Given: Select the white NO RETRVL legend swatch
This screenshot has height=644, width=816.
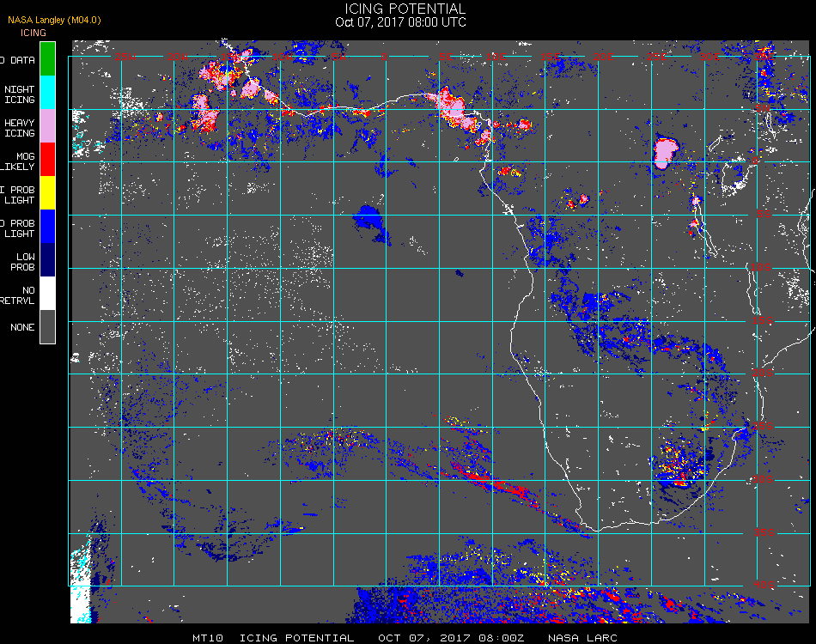Looking at the screenshot, I should pyautogui.click(x=48, y=293).
